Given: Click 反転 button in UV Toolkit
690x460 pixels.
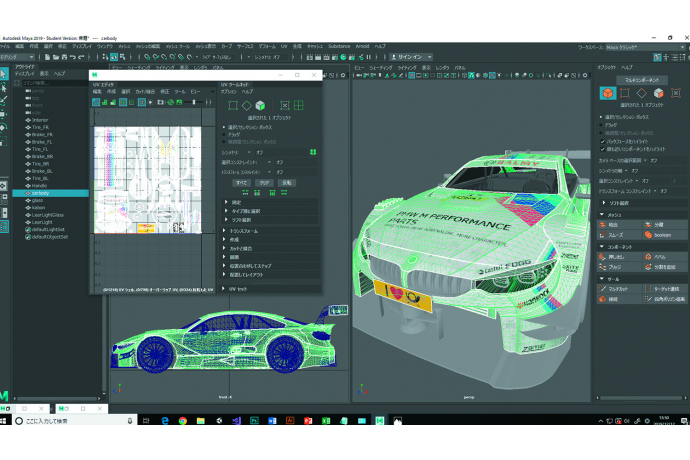Looking at the screenshot, I should pyautogui.click(x=287, y=183).
